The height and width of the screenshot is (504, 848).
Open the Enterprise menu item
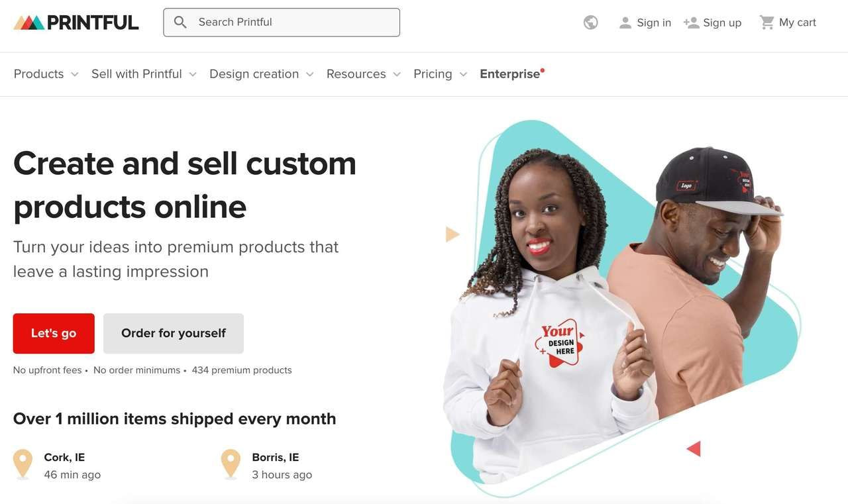511,74
